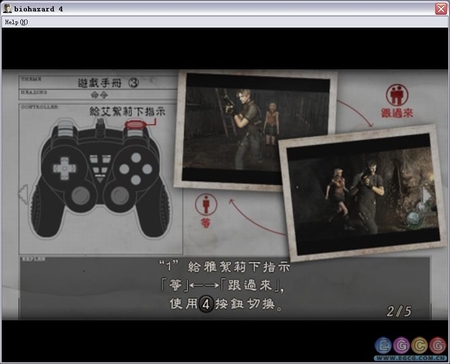Viewport: 450px width, 364px height.
Task: Click the biohazard 4 title bar icon
Action: [7, 8]
